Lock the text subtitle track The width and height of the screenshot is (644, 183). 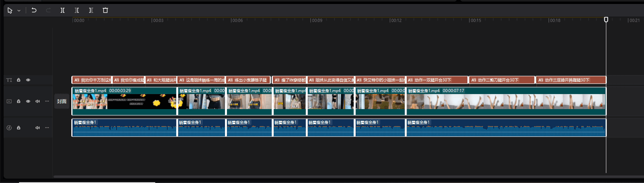point(19,80)
